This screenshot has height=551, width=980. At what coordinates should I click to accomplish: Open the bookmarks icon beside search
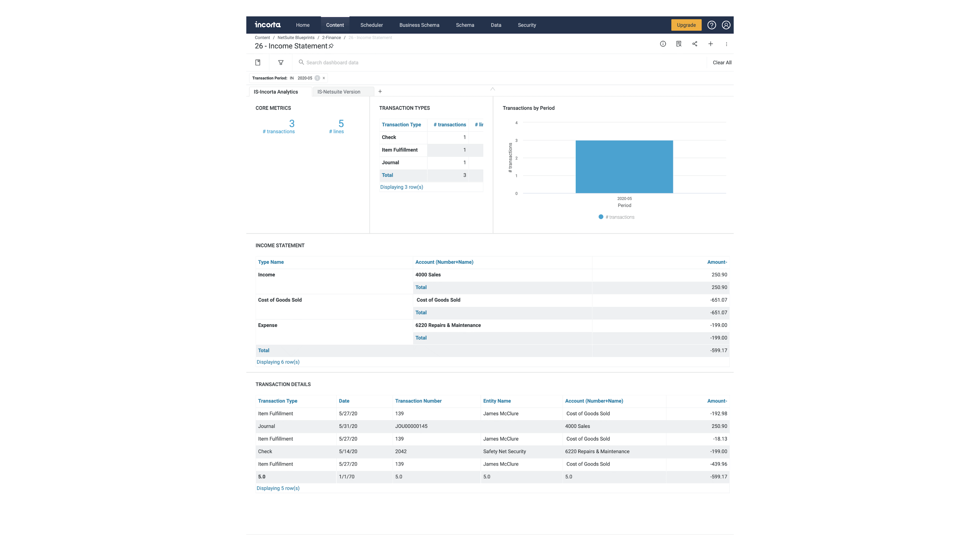(x=258, y=62)
